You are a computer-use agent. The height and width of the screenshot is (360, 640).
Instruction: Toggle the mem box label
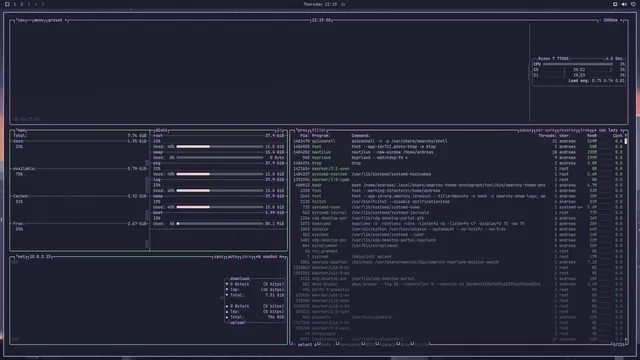click(x=20, y=130)
